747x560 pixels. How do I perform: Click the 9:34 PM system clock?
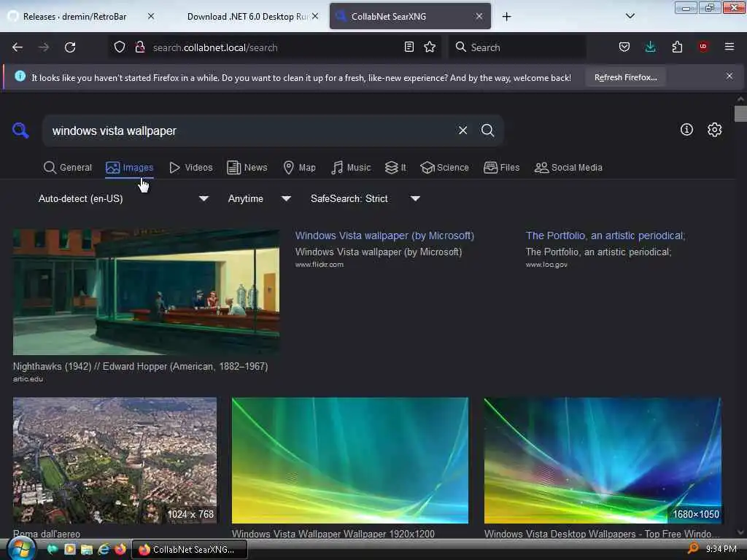click(x=721, y=549)
